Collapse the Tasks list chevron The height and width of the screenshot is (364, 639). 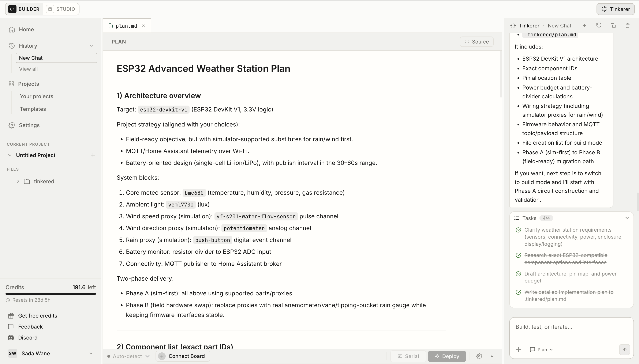(627, 218)
